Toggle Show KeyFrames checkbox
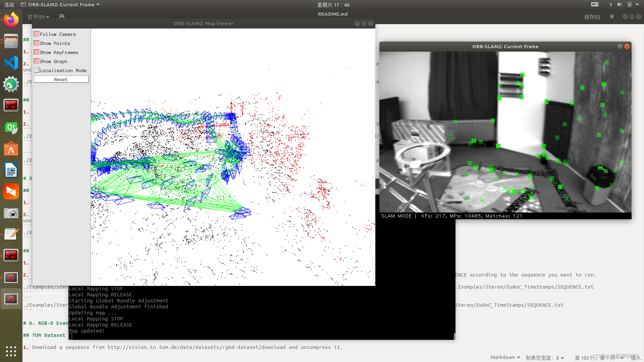Image resolution: width=644 pixels, height=362 pixels. [37, 52]
